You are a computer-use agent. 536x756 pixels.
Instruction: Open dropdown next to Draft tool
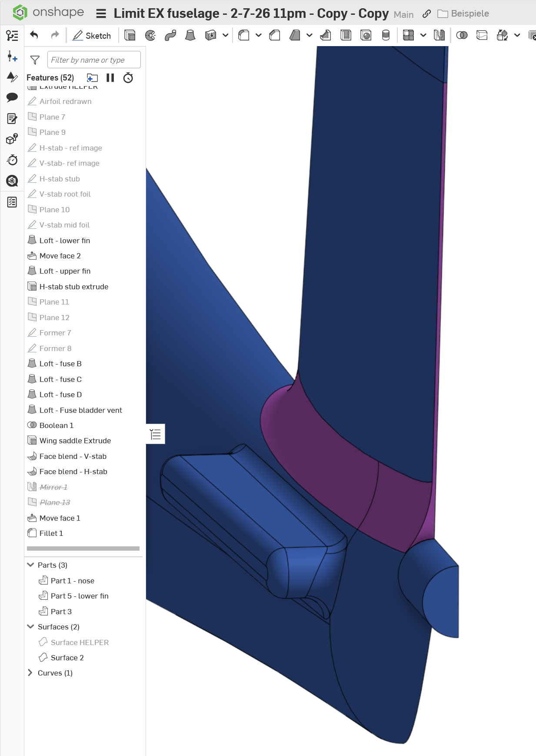tap(309, 35)
